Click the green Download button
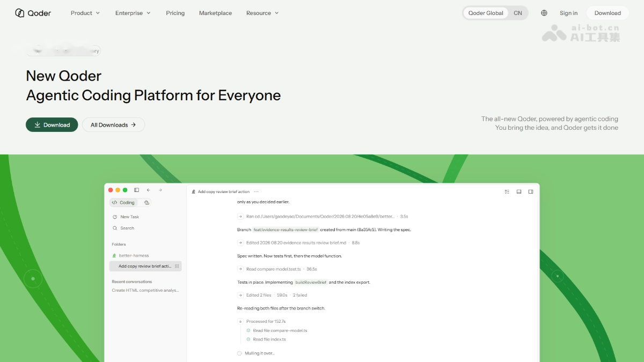644x362 pixels. coord(52,125)
